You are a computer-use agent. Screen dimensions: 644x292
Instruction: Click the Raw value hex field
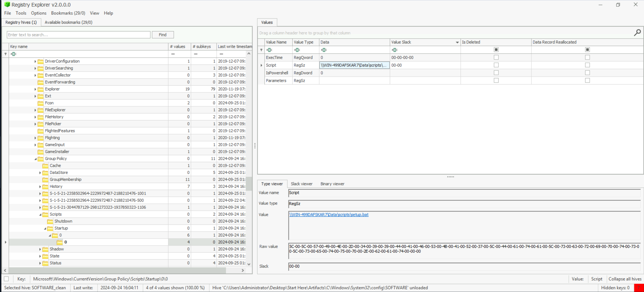click(464, 251)
